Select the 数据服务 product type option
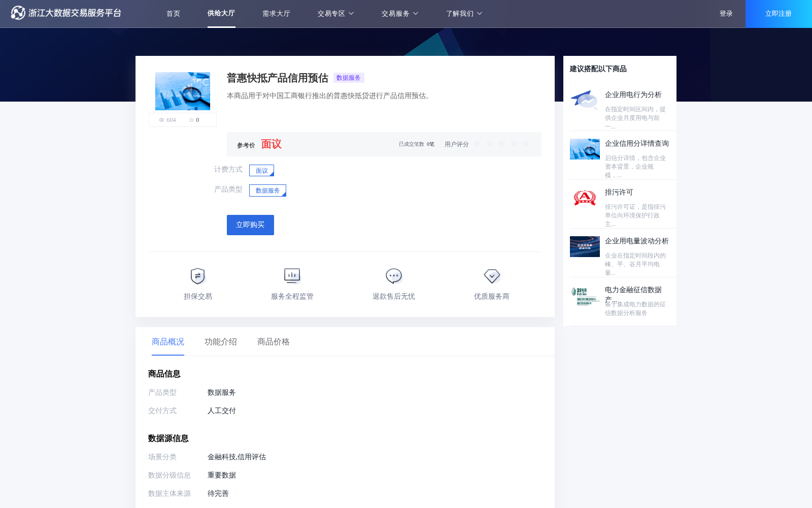 pos(267,190)
